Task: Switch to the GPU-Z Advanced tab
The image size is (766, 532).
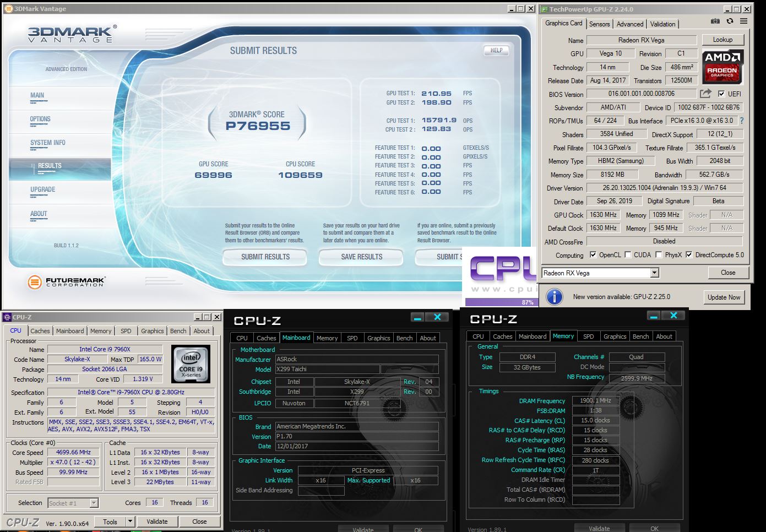Action: pos(630,24)
